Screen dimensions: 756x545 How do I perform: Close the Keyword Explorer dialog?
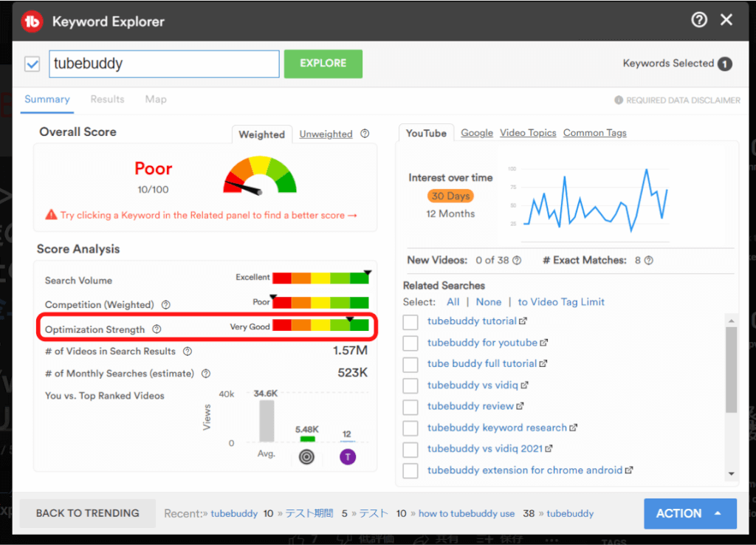coord(726,20)
